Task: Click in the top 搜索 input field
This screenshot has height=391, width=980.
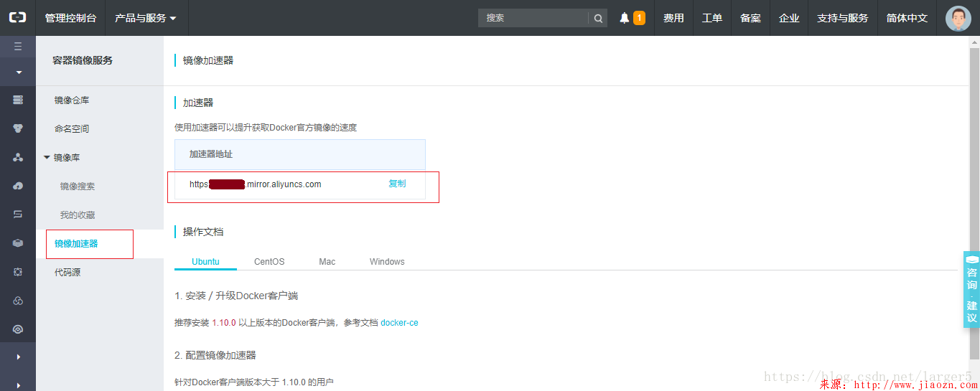Action: 533,18
